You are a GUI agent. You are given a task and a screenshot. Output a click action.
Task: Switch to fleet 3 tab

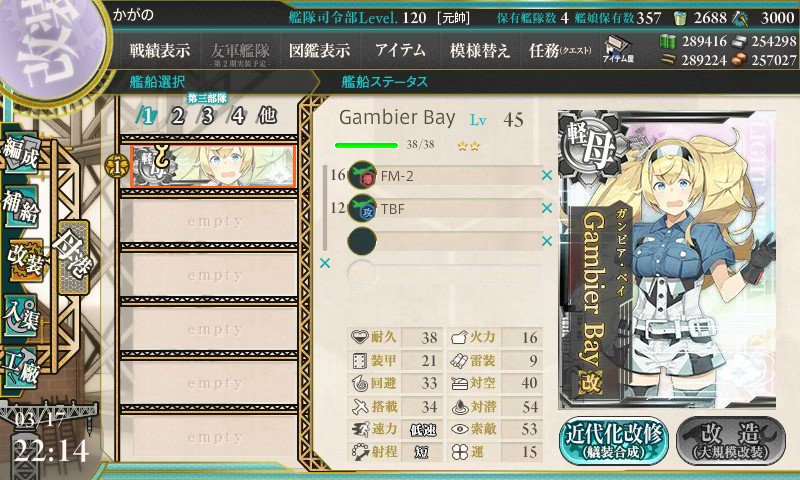pos(207,116)
